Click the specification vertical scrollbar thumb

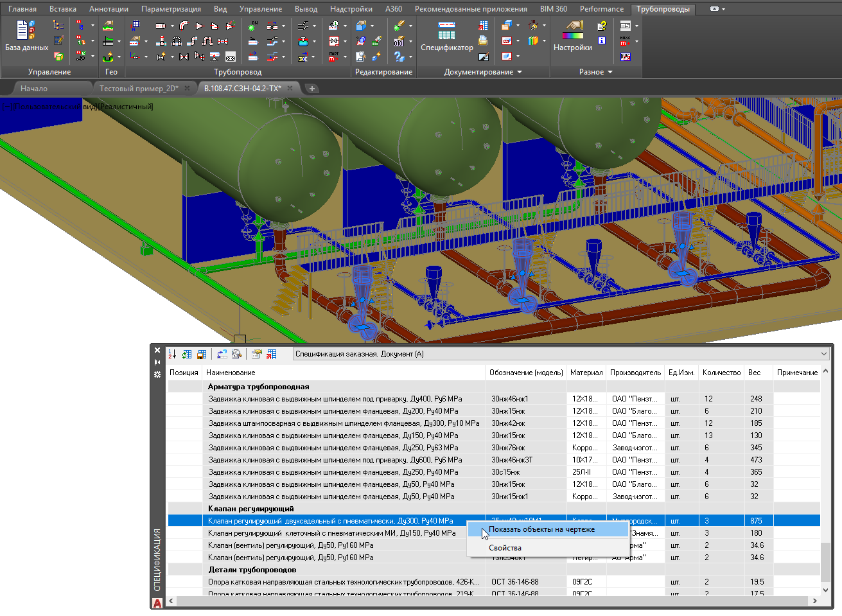pos(825,561)
